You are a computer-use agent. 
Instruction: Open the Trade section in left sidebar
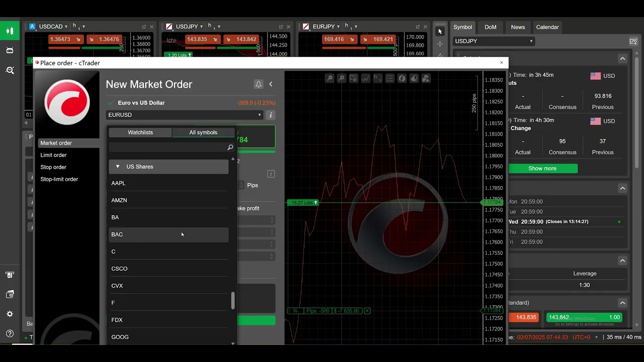click(x=10, y=31)
